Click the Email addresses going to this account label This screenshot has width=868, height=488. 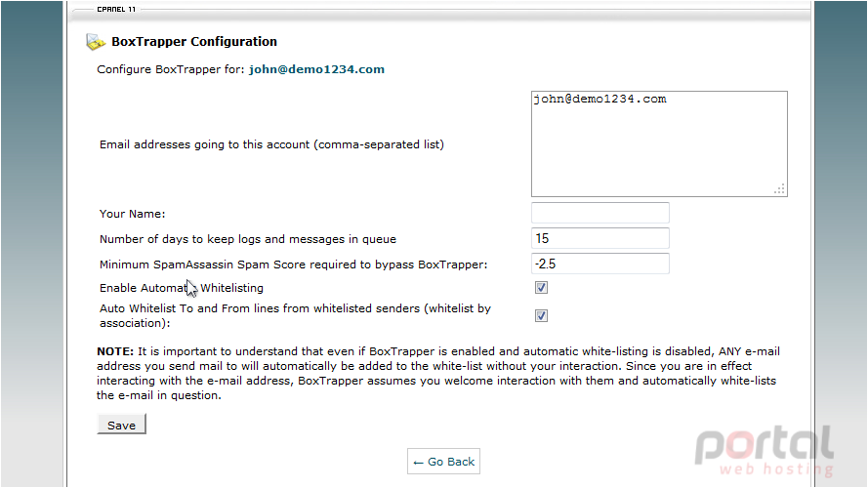pos(271,144)
